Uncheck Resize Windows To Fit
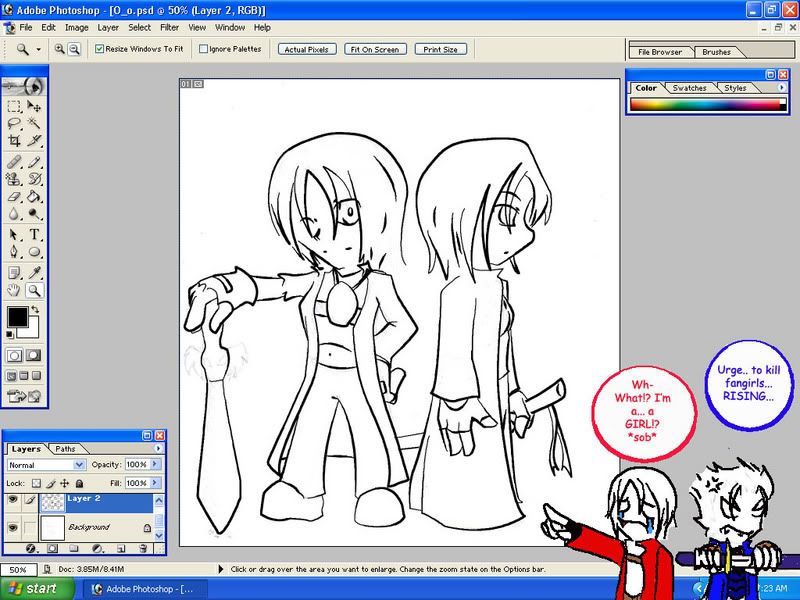 pyautogui.click(x=100, y=48)
